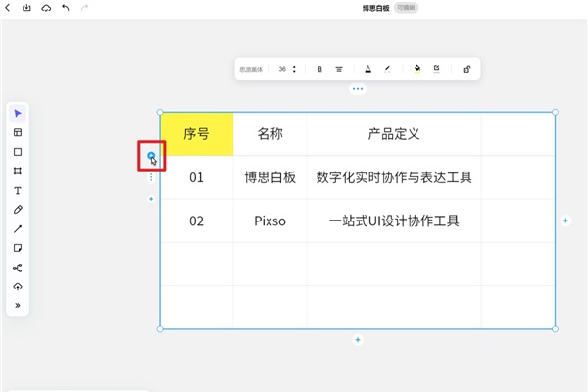Adjust the font size 36 stepper
Screen dimensions: 588x392
pyautogui.click(x=294, y=69)
